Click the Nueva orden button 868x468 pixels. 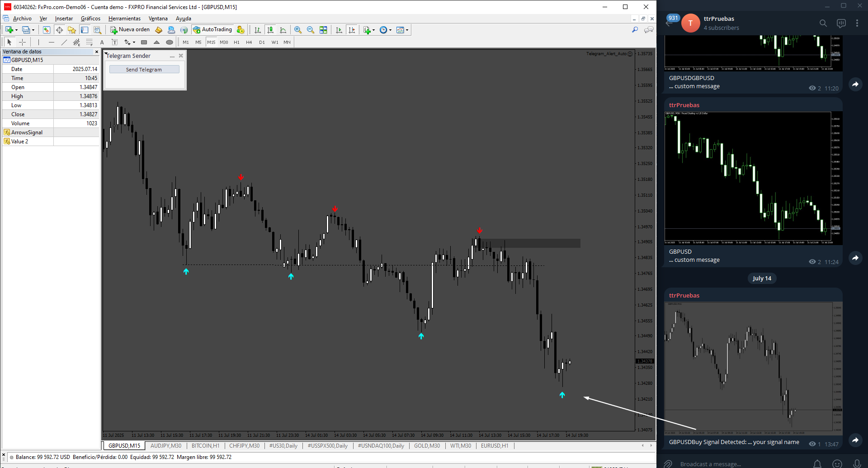pyautogui.click(x=130, y=30)
